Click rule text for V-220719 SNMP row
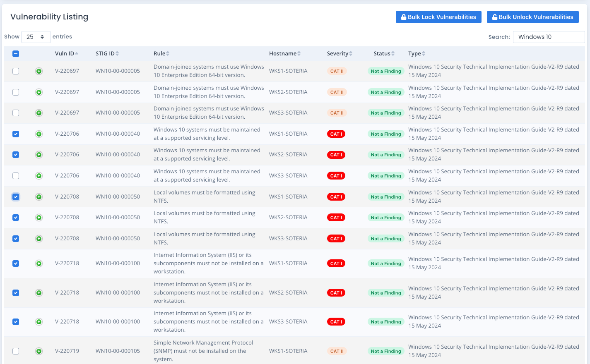This screenshot has height=364, width=590. click(203, 351)
